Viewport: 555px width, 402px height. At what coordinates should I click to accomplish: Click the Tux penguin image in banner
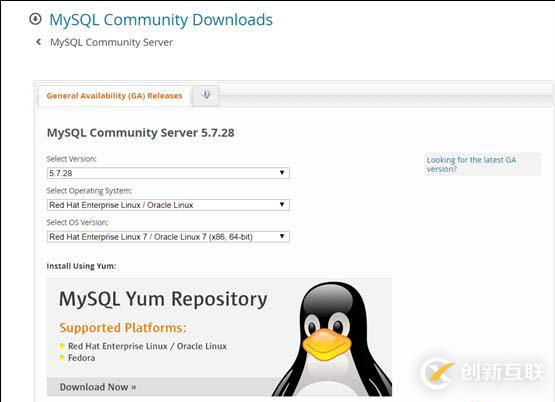pos(333,339)
